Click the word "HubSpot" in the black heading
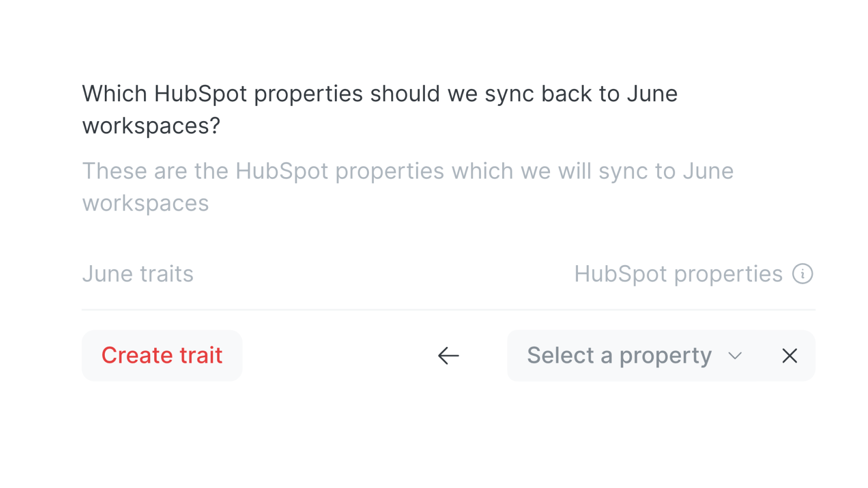 pos(200,94)
